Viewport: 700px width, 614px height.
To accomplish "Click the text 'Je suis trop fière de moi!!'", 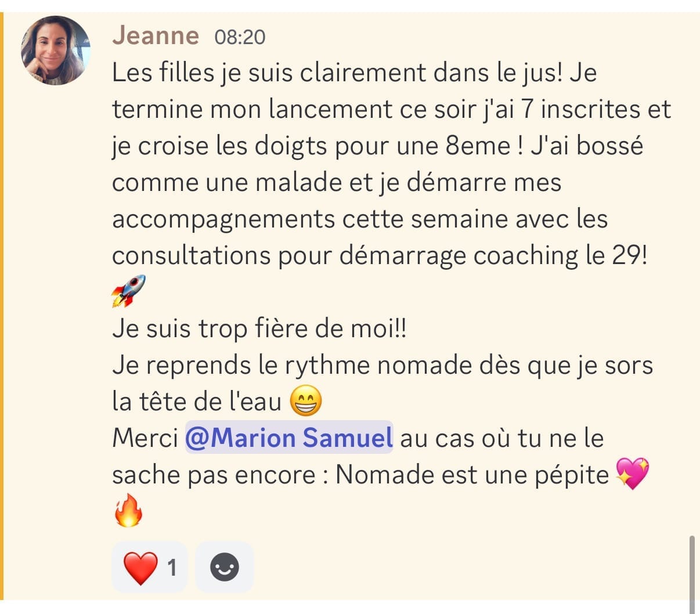I will click(x=259, y=328).
